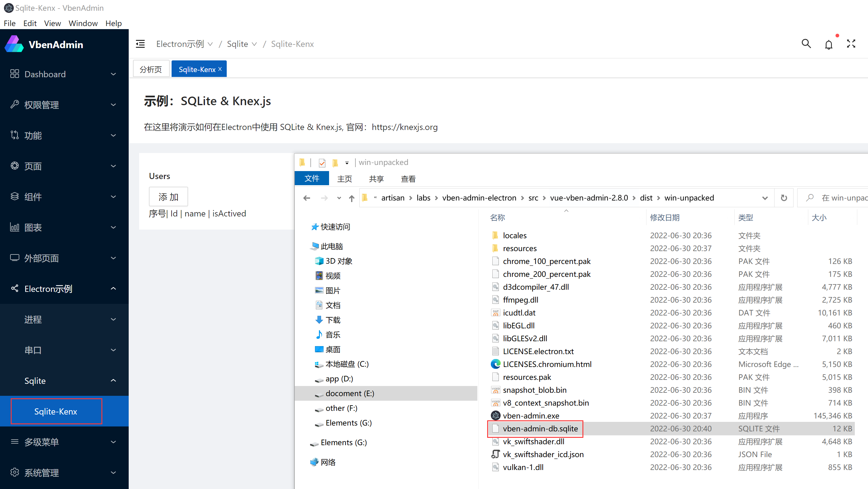Expand the Dashboard sidebar menu
The width and height of the screenshot is (868, 489).
coord(64,74)
